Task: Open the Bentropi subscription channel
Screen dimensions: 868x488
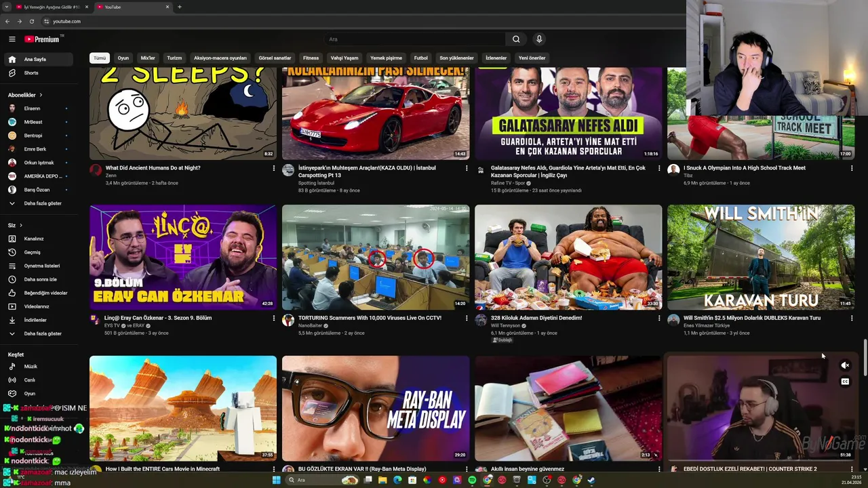Action: point(38,136)
